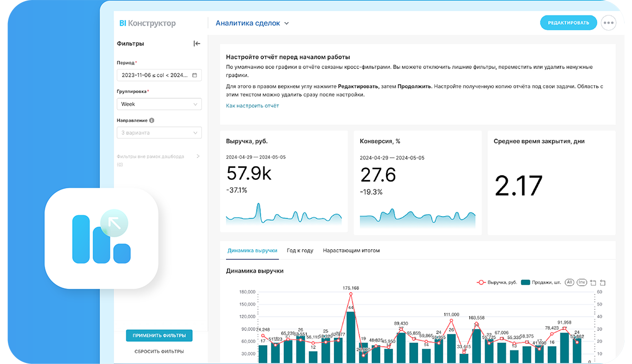Click the calendar icon in Период field
Image resolution: width=632 pixels, height=364 pixels.
click(194, 75)
